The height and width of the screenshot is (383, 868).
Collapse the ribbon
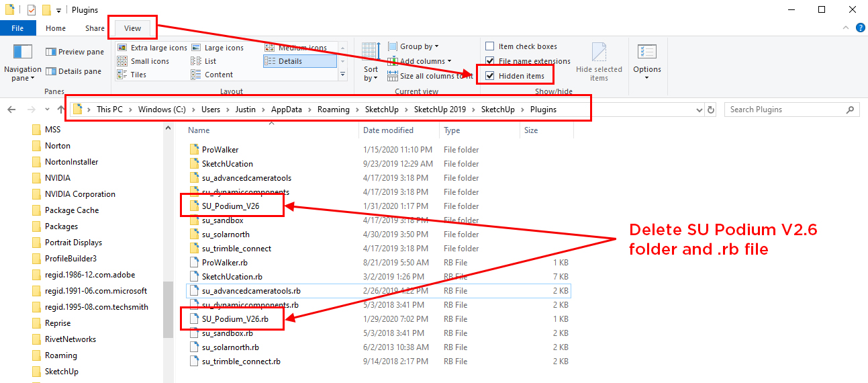pos(846,28)
